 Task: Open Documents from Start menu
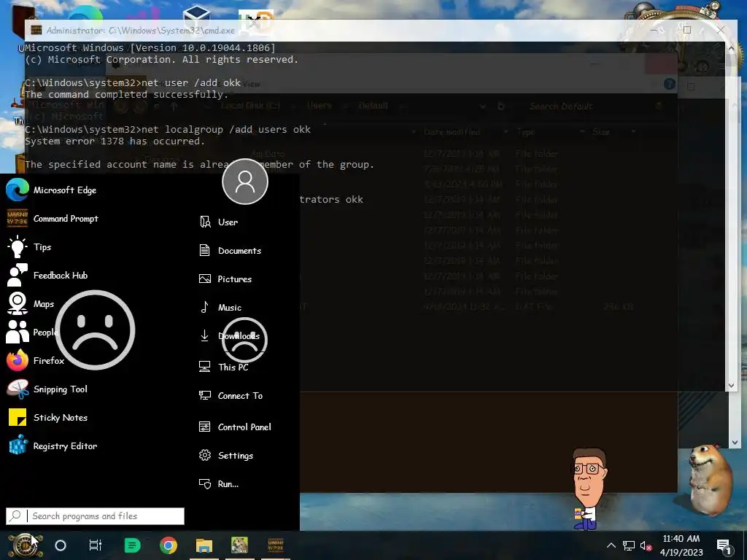point(230,251)
